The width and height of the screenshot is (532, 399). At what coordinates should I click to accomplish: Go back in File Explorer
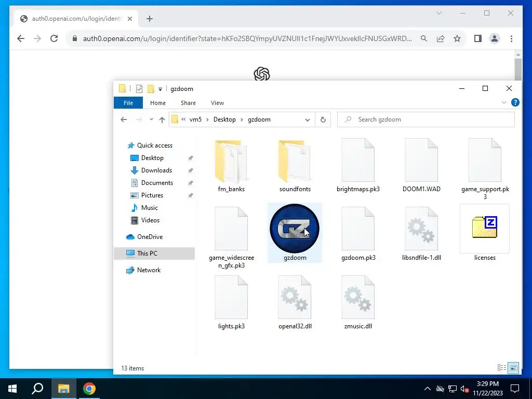point(124,119)
